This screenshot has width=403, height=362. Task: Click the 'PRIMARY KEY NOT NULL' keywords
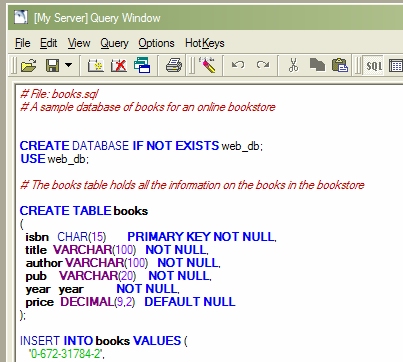pos(201,237)
